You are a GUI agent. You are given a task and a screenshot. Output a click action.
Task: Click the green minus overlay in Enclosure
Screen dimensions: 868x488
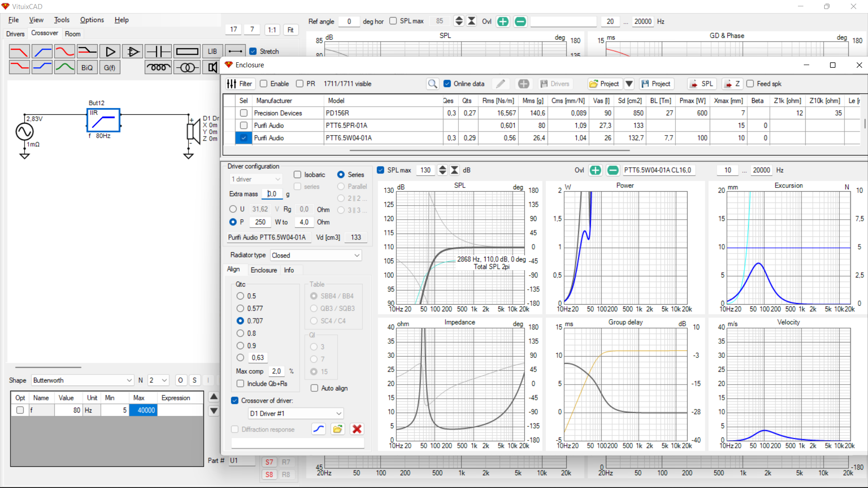[613, 170]
